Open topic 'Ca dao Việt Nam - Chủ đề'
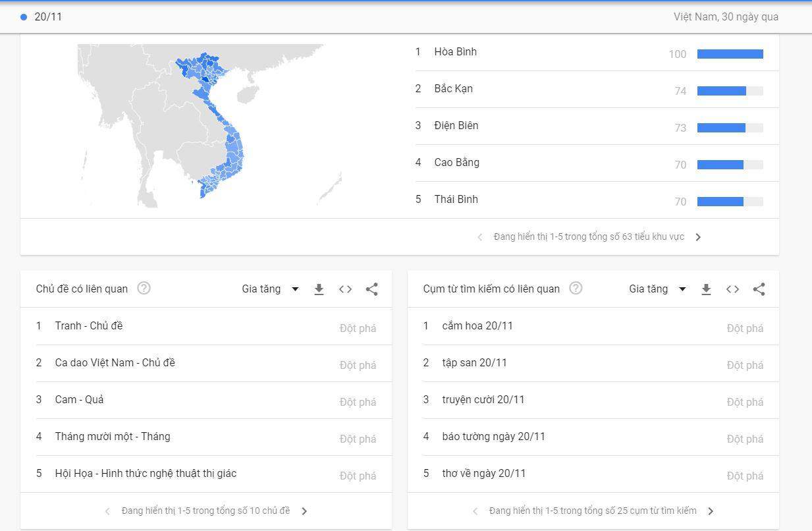This screenshot has width=812, height=531. [x=115, y=363]
